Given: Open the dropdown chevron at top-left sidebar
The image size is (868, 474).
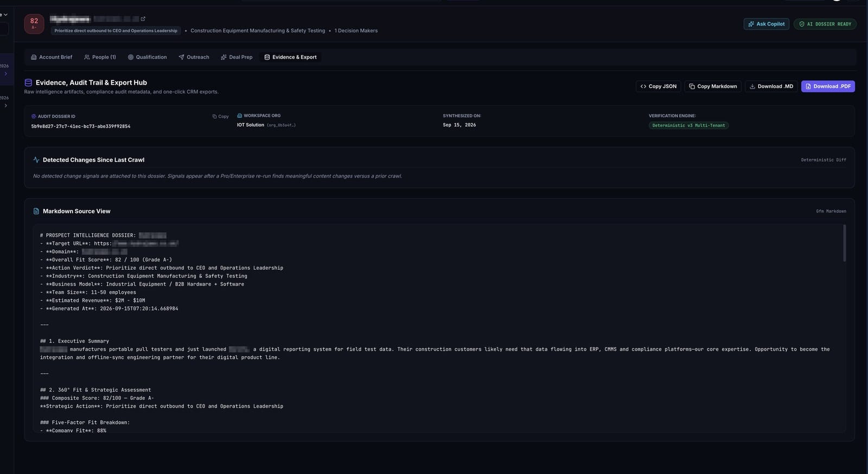Looking at the screenshot, I should click(x=5, y=15).
